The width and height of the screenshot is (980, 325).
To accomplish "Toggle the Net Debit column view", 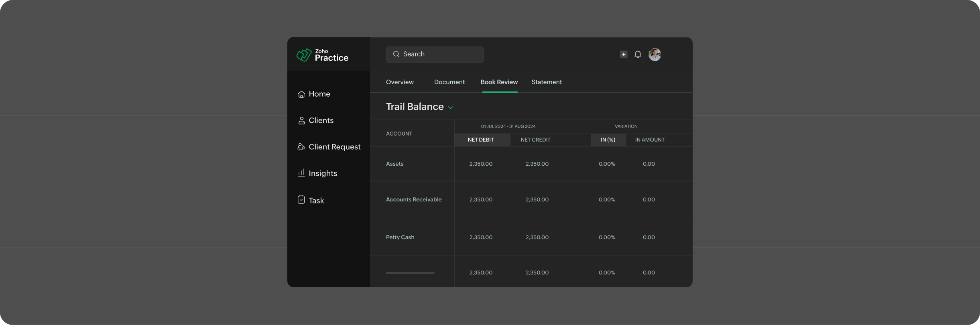I will tap(481, 140).
